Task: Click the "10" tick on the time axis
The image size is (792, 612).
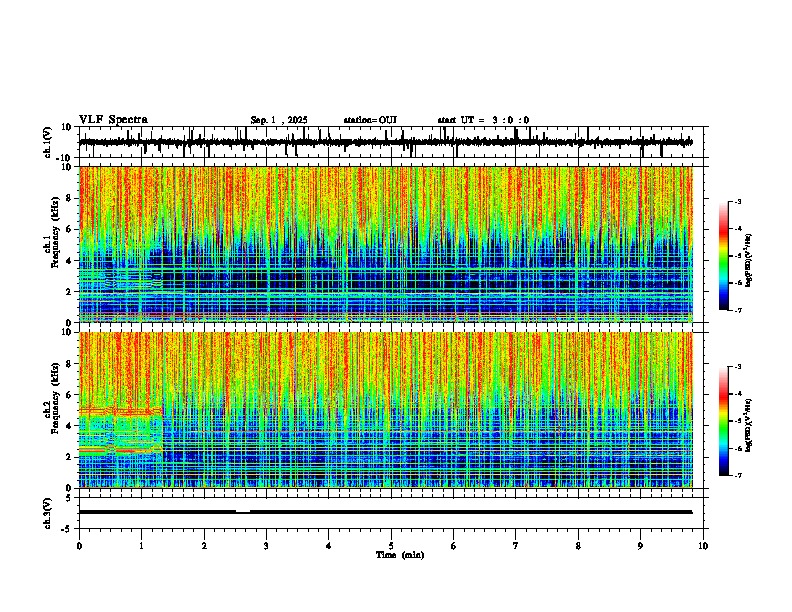Action: [703, 546]
